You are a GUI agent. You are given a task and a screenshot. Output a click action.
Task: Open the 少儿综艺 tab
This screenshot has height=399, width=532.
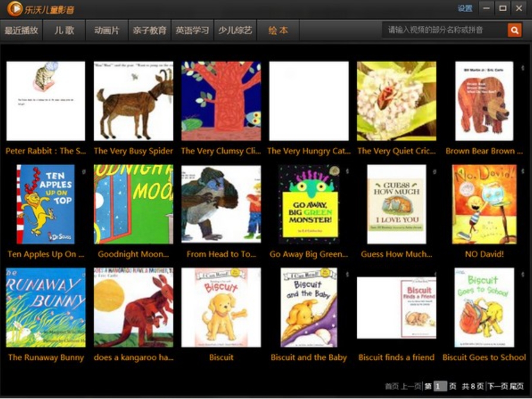click(235, 30)
